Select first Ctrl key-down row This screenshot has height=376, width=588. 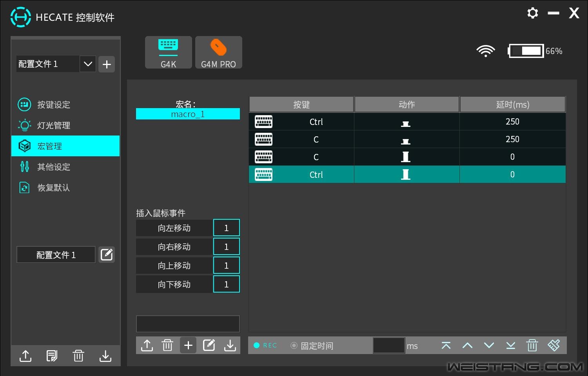[x=407, y=121]
